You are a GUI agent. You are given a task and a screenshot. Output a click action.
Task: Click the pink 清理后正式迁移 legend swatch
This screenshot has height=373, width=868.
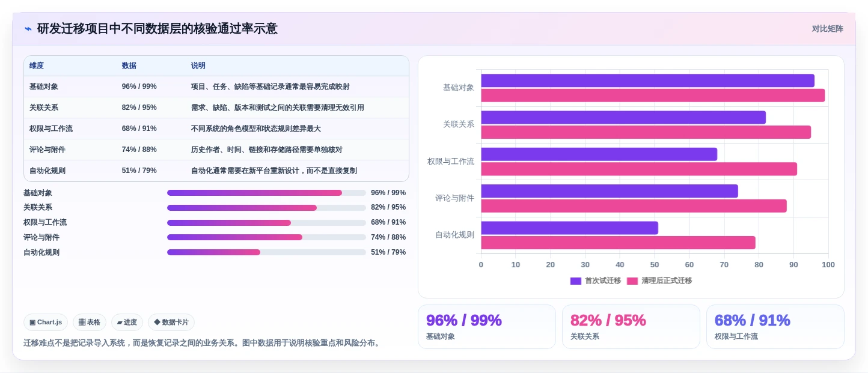(x=632, y=281)
